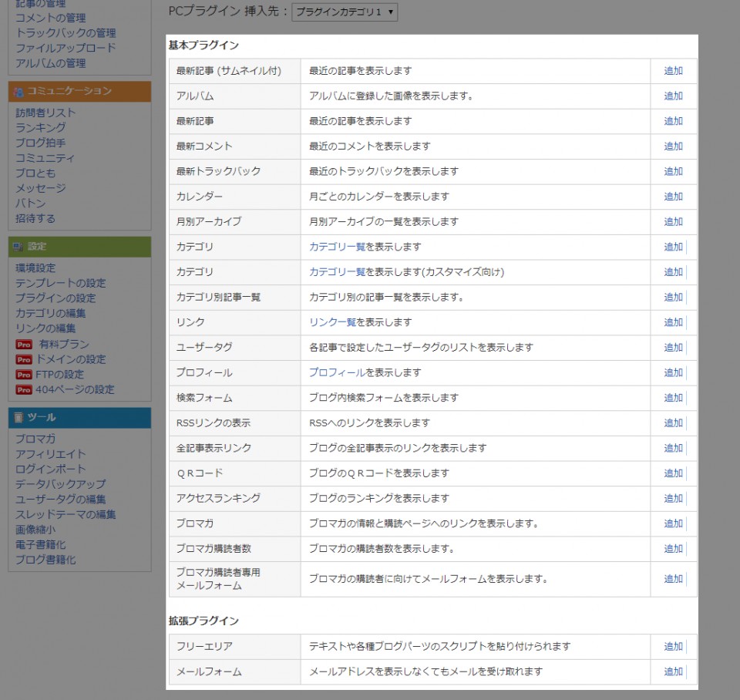Click 追加 for 最新トラックバック

tap(673, 171)
